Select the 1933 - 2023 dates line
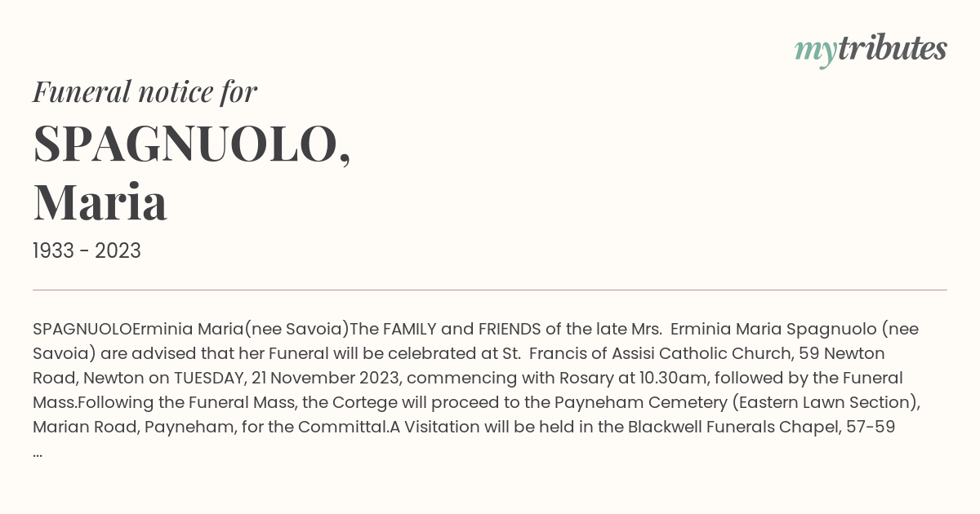 pyautogui.click(x=87, y=250)
